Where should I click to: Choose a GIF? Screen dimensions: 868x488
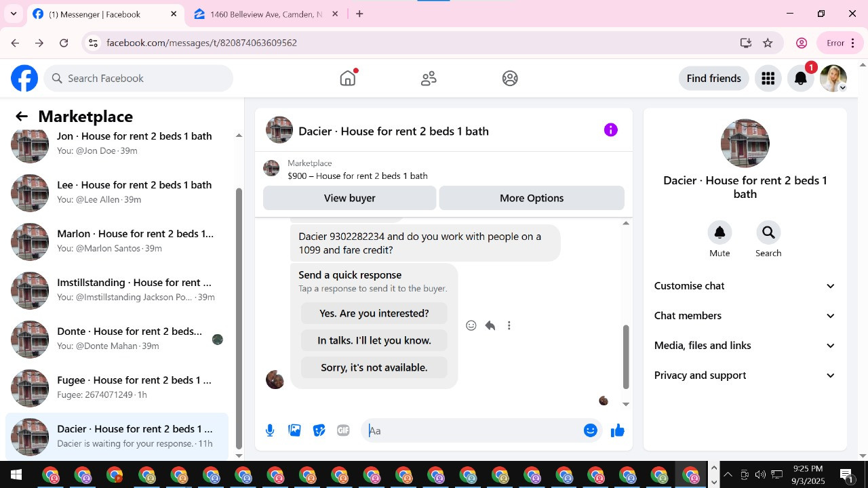(343, 430)
